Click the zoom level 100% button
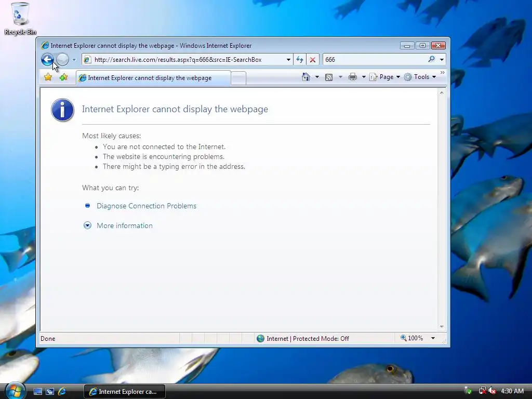 point(411,338)
